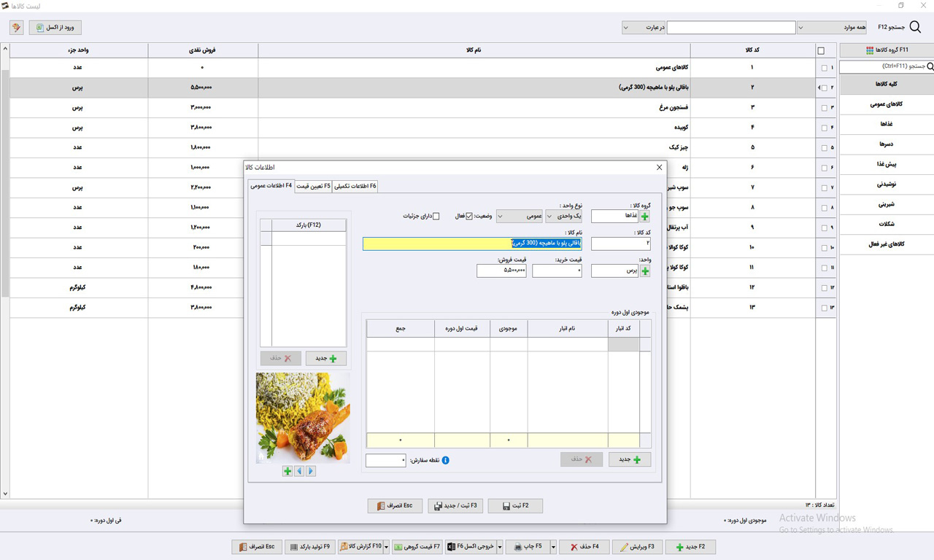Add a product image with the green plus
This screenshot has height=560, width=934.
(x=287, y=471)
